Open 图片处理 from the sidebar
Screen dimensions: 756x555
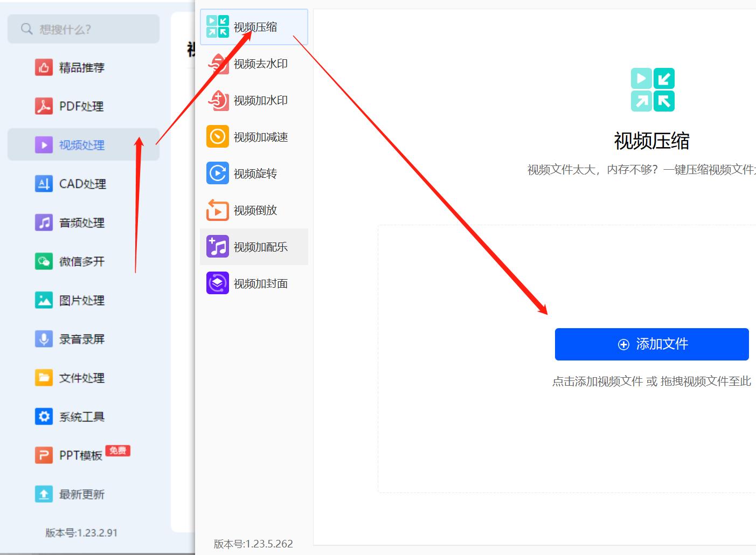(81, 300)
